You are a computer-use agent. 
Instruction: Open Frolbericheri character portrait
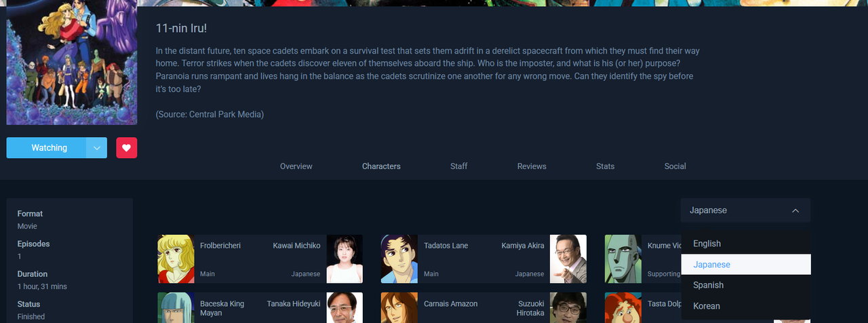176,259
